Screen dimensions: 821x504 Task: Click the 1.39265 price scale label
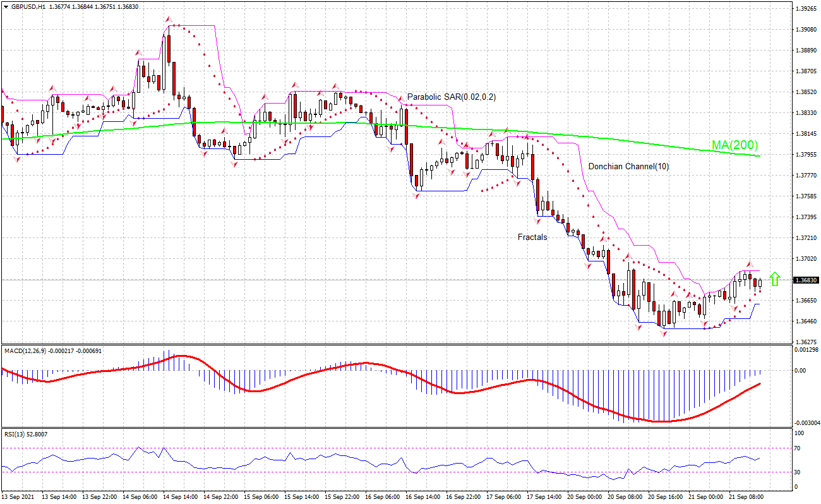coord(805,9)
